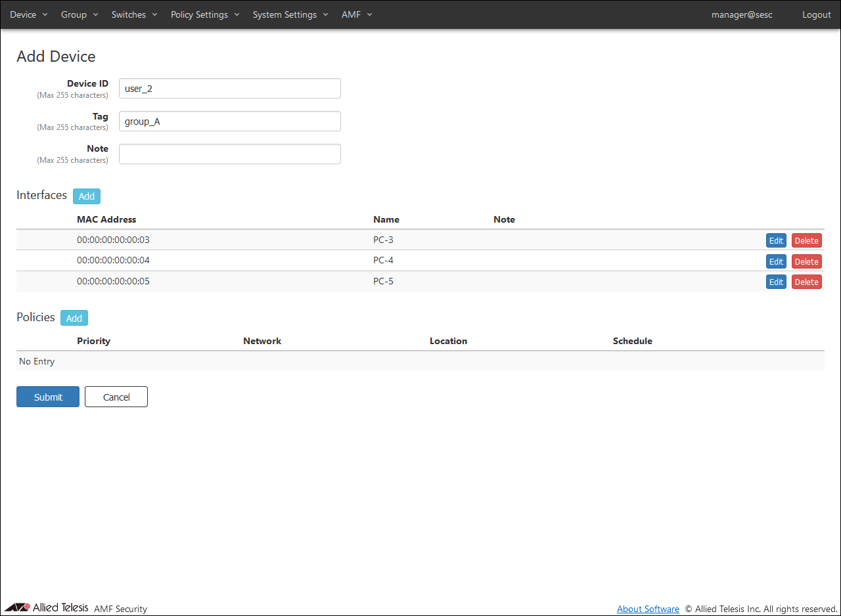The image size is (841, 616).
Task: Open the About Software link
Action: coord(648,609)
